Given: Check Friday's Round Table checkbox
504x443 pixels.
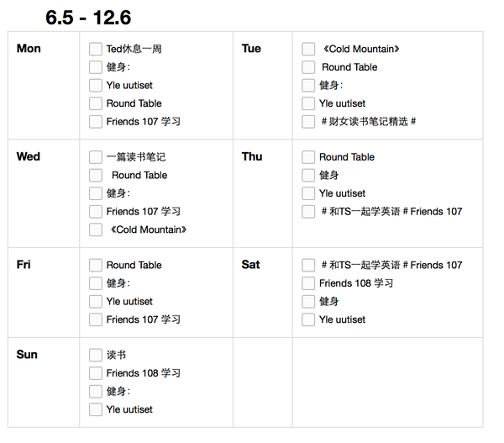Looking at the screenshot, I should click(x=96, y=266).
